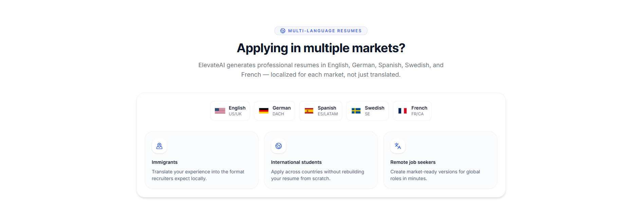Screen dimensions: 644x211
Task: Click the globe icon in the MULTI-LANGUAGE RESUMES badge
Action: [x=282, y=31]
